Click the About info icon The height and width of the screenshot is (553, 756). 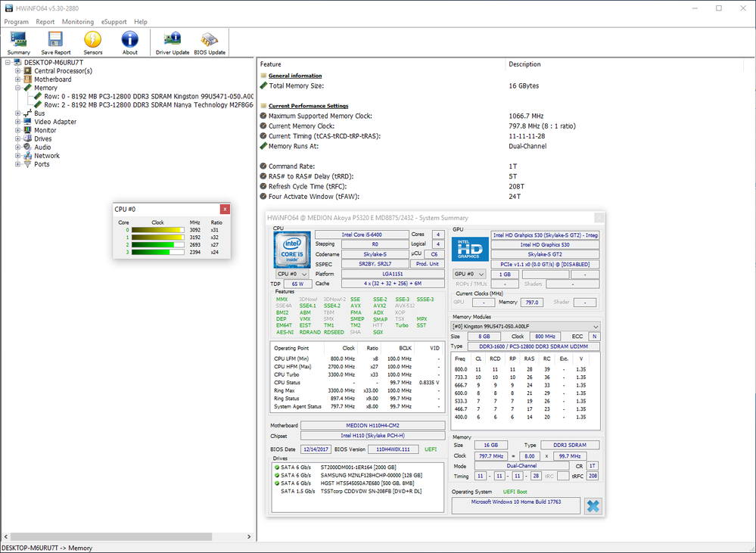tap(130, 42)
